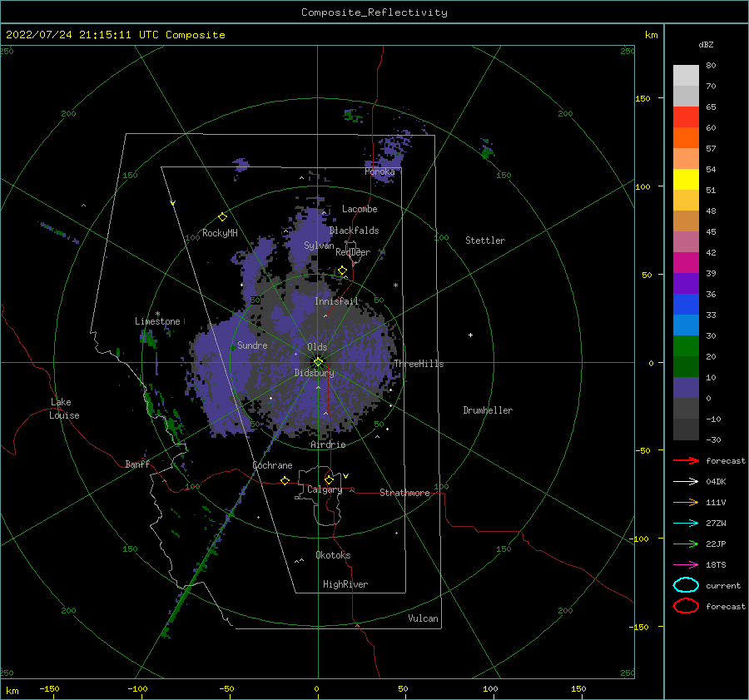
Task: Click the Blackfalds label
Action: [x=354, y=231]
